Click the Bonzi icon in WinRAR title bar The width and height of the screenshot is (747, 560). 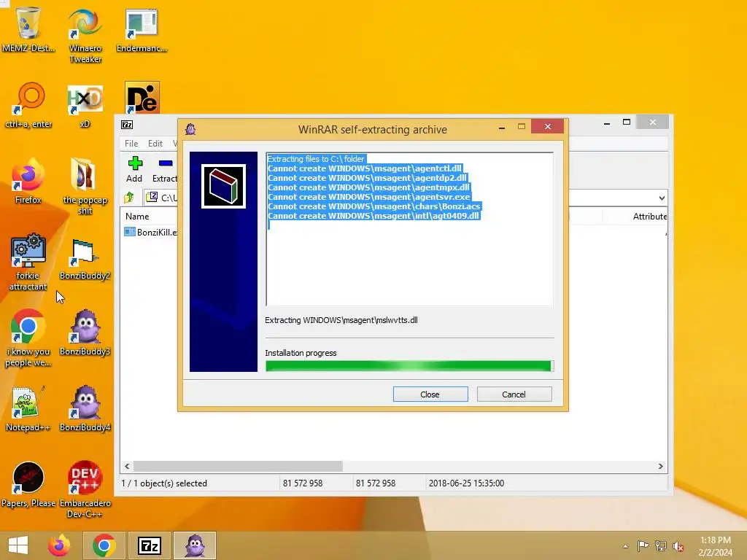click(190, 129)
